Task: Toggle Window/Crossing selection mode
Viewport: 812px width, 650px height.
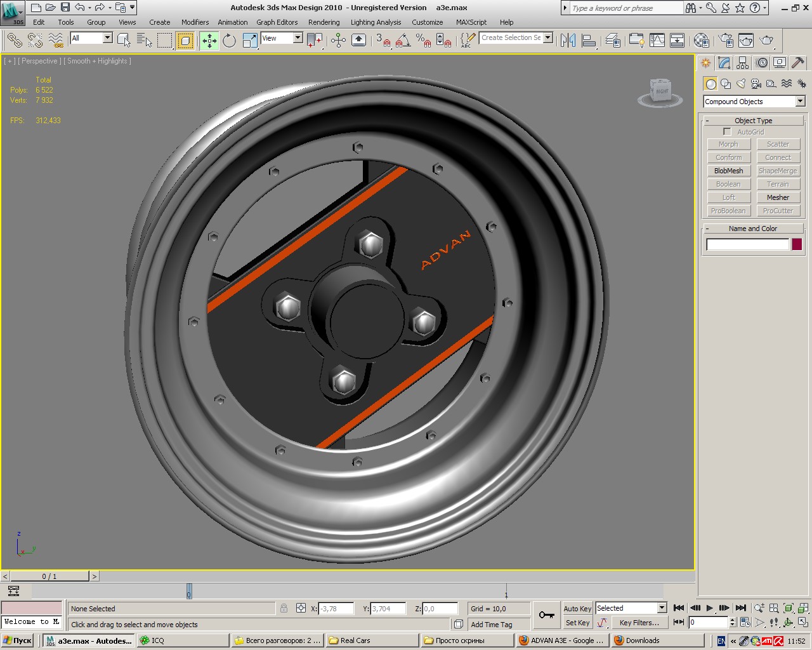Action: [x=185, y=41]
